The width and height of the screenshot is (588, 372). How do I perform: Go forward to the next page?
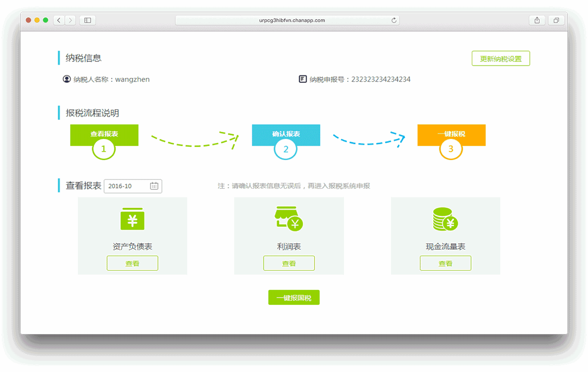71,20
